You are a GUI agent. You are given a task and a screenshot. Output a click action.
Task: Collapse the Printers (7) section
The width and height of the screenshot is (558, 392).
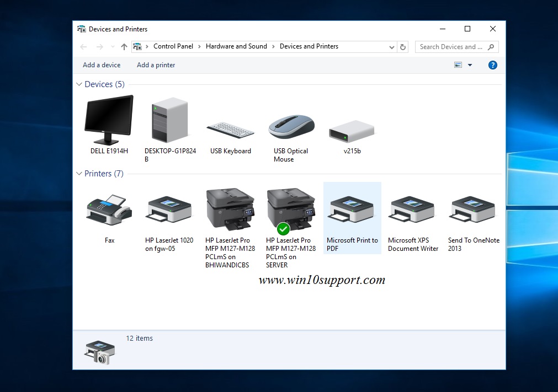78,173
